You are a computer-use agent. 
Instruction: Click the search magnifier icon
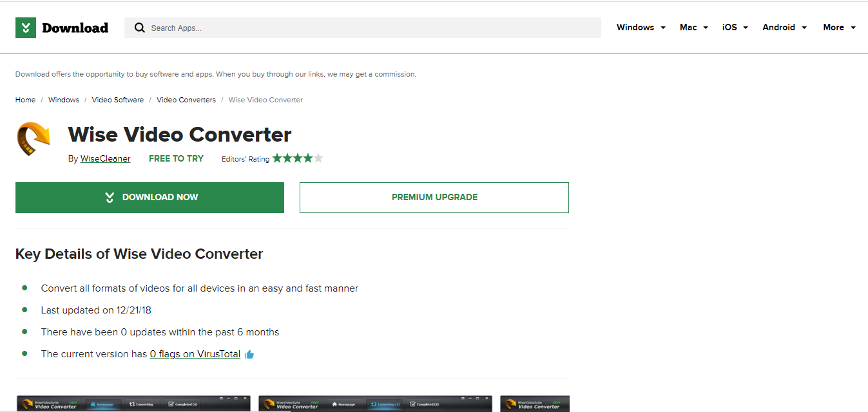pos(139,28)
